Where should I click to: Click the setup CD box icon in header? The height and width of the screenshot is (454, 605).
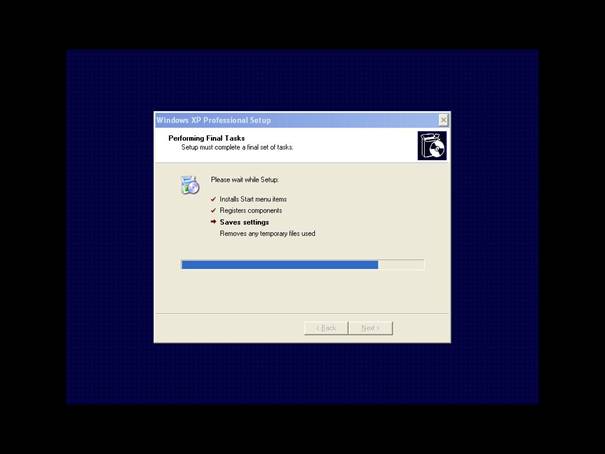432,146
